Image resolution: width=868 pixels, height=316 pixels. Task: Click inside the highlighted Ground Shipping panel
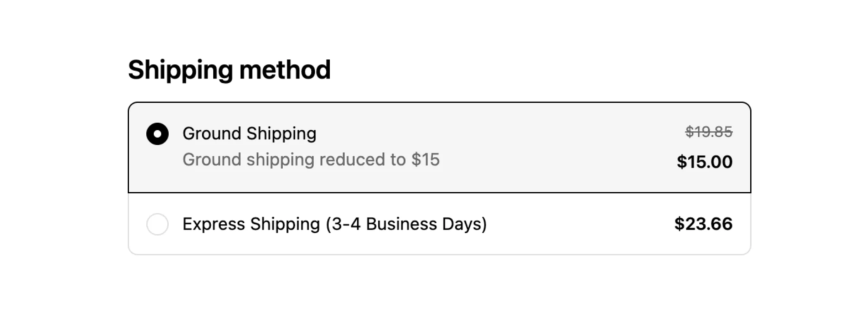pyautogui.click(x=496, y=147)
